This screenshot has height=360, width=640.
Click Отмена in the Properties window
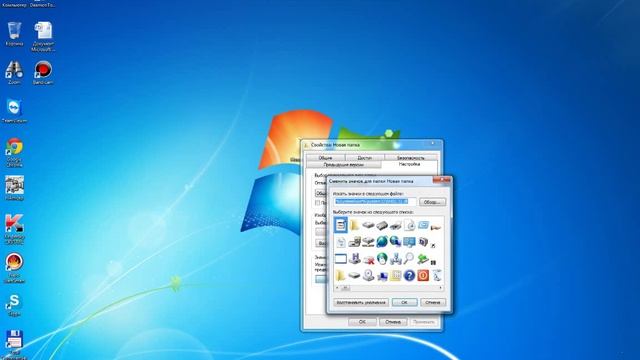click(393, 322)
